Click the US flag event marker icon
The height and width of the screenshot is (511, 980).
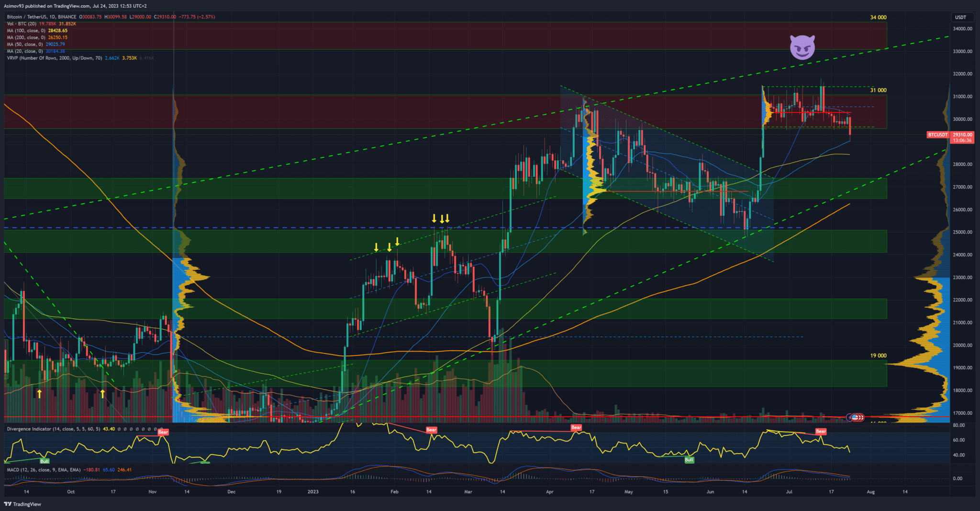855,417
